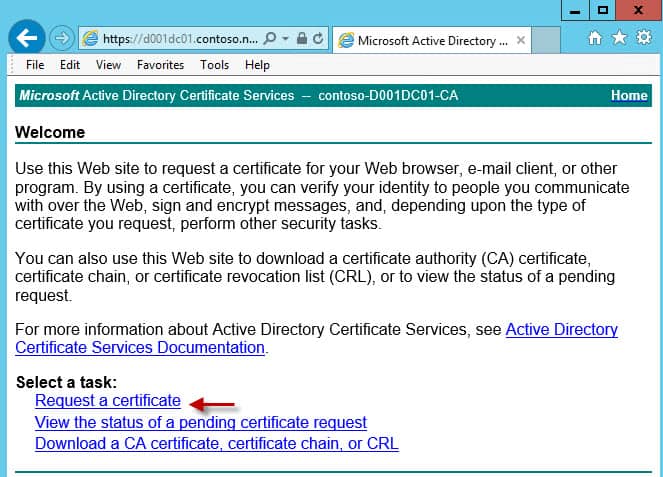Close the Microsoft Active Directory tab
Viewport: 663px width, 477px height.
tap(521, 40)
